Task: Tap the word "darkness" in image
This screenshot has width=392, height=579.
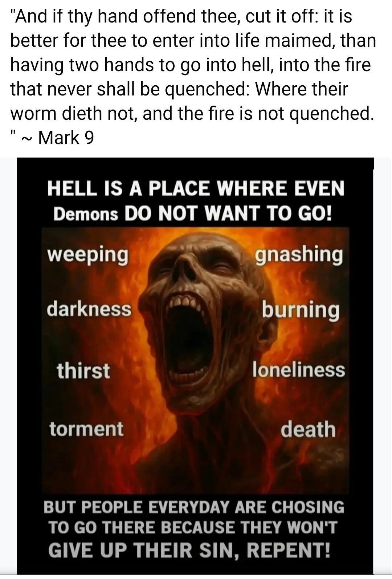Action: coord(89,309)
